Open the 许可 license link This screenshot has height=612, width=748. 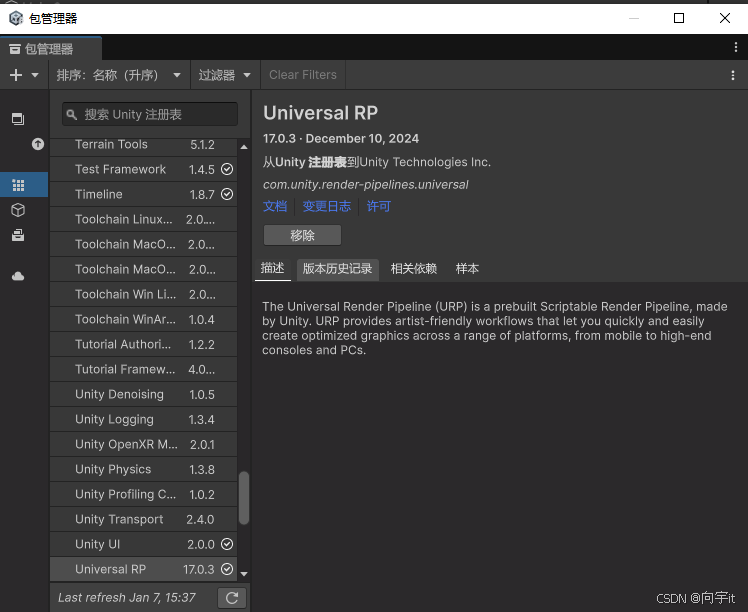[379, 207]
